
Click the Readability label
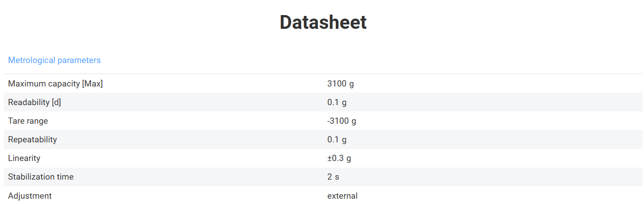coord(34,102)
